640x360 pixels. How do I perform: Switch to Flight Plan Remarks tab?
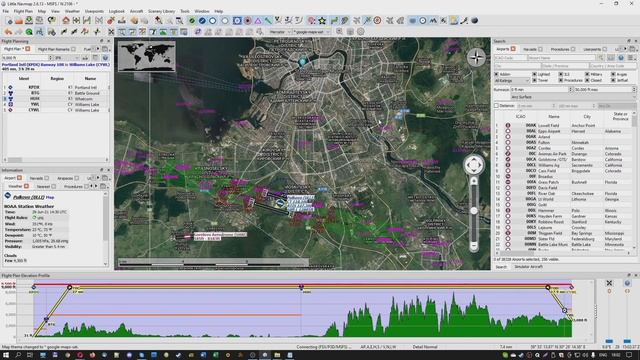point(56,49)
